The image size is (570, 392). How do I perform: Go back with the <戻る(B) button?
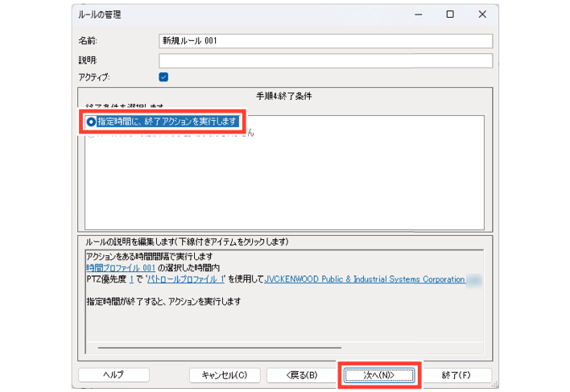pyautogui.click(x=302, y=375)
